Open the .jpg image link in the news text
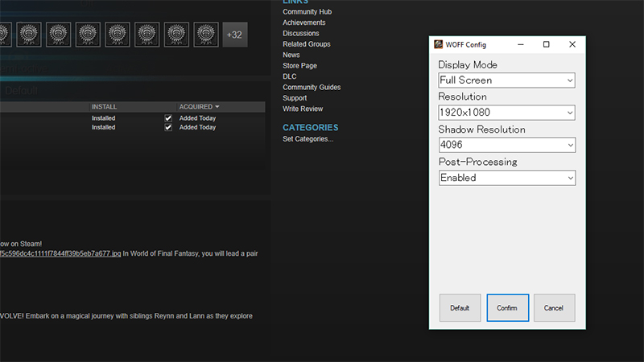 point(60,253)
